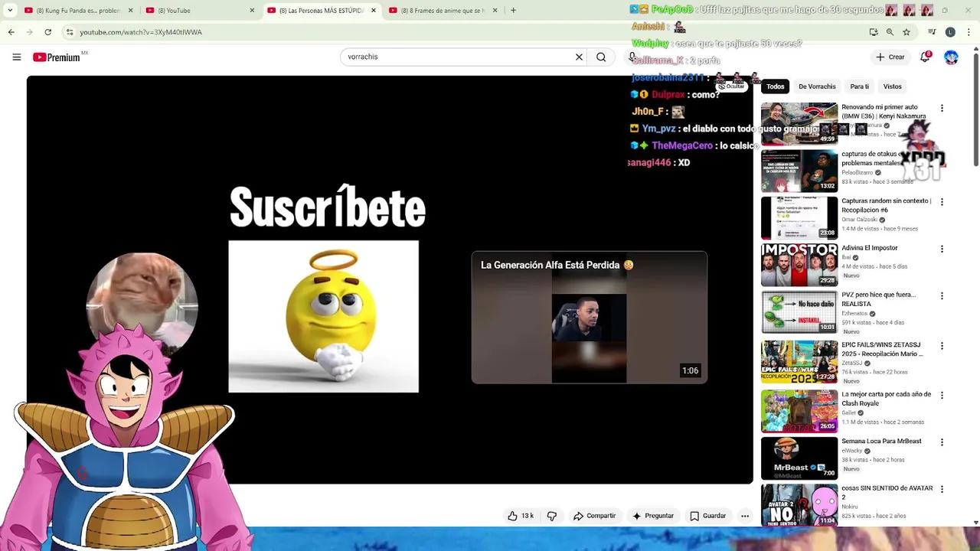The width and height of the screenshot is (980, 551).
Task: Bookmark this page with the star icon
Action: [906, 32]
